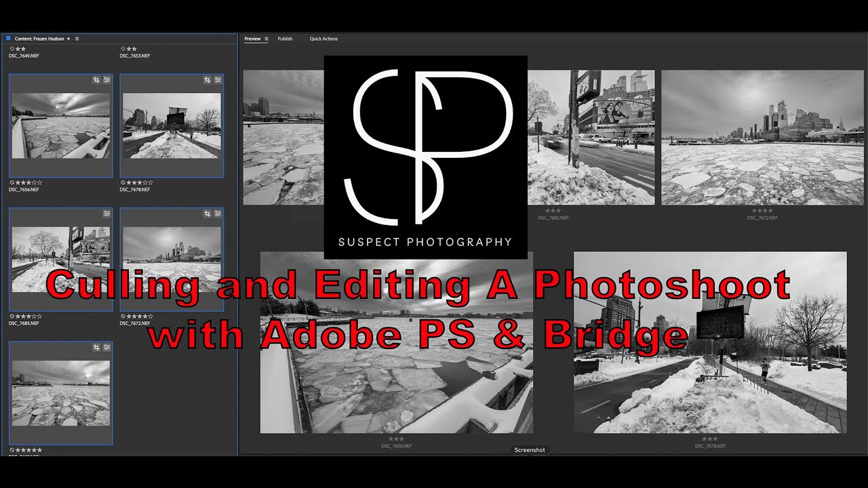Click the DSC_7685.NEF street image in Preview
This screenshot has height=488, width=868.
point(591,137)
